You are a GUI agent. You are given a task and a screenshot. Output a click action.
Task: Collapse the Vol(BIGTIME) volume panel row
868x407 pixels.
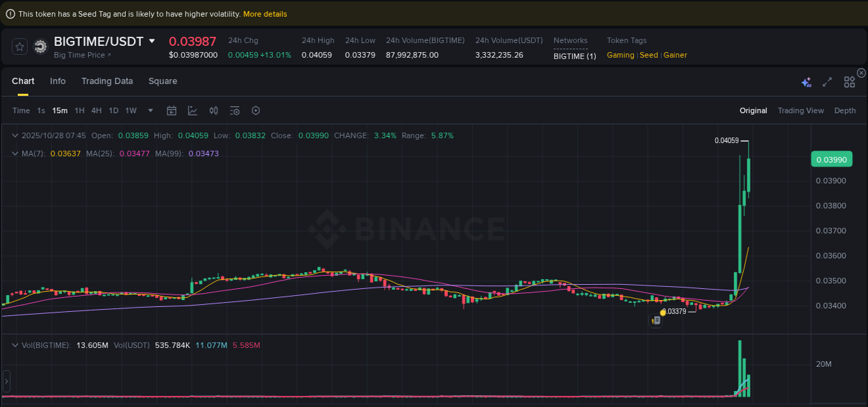pos(15,344)
